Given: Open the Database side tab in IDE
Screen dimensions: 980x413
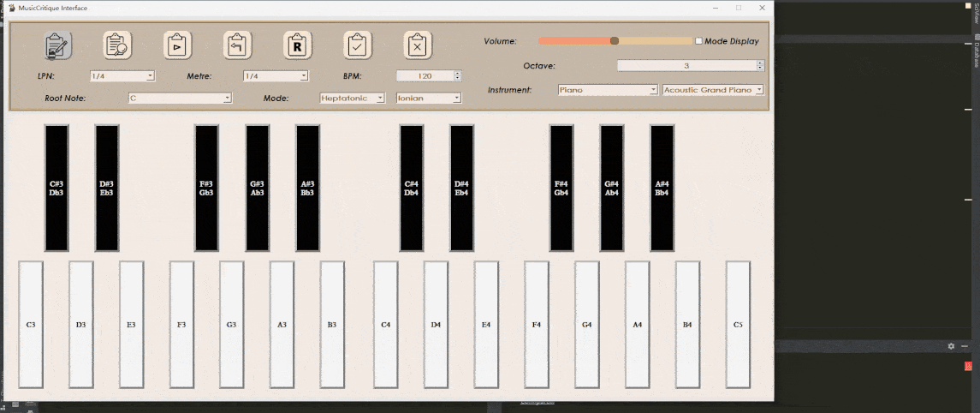Looking at the screenshot, I should coord(975,55).
